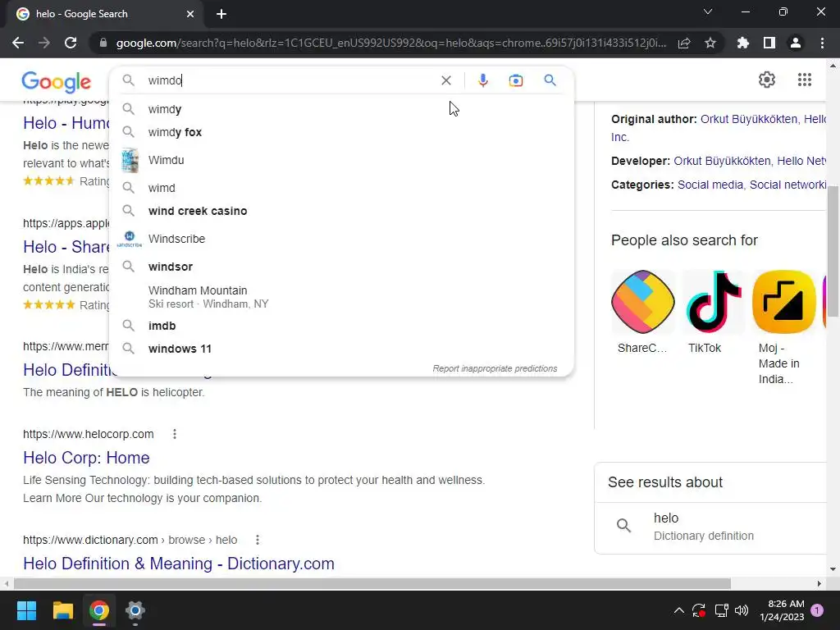Bookmark this tab with the star
The width and height of the screenshot is (840, 630).
[710, 43]
